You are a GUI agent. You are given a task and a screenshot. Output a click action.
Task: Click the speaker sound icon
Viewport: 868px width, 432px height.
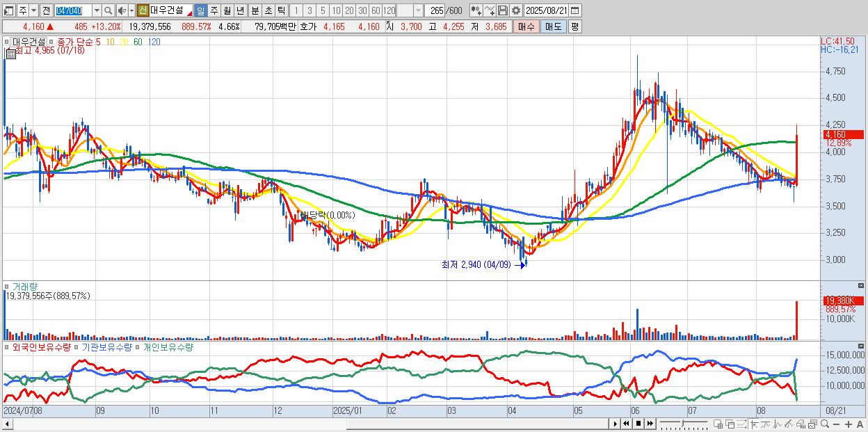click(x=121, y=10)
